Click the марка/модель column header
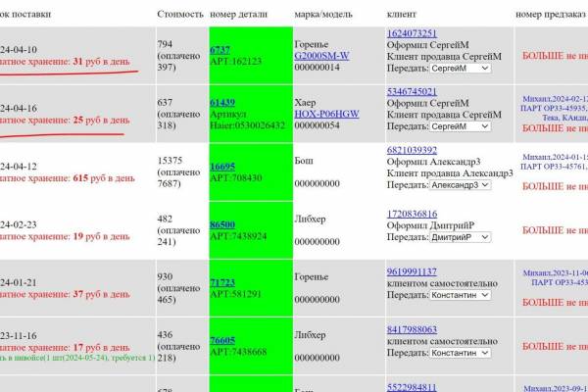Image resolution: width=588 pixels, height=392 pixels. click(323, 15)
